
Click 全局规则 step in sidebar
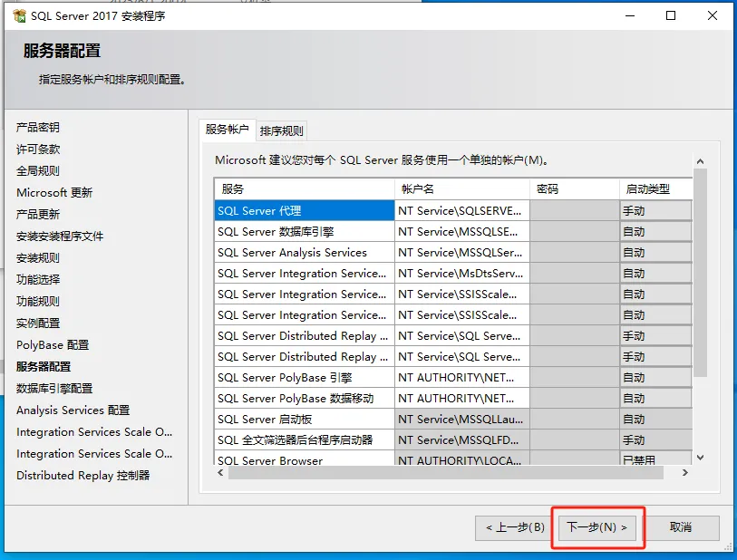38,170
